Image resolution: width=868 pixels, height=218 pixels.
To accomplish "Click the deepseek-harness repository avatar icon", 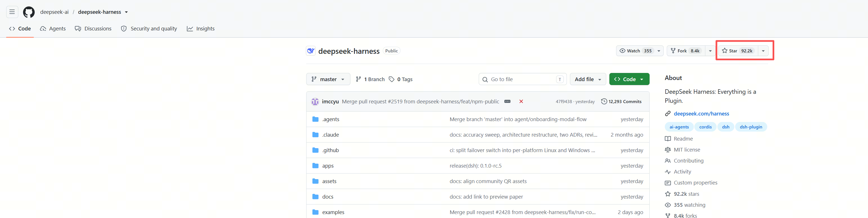I will coord(311,51).
